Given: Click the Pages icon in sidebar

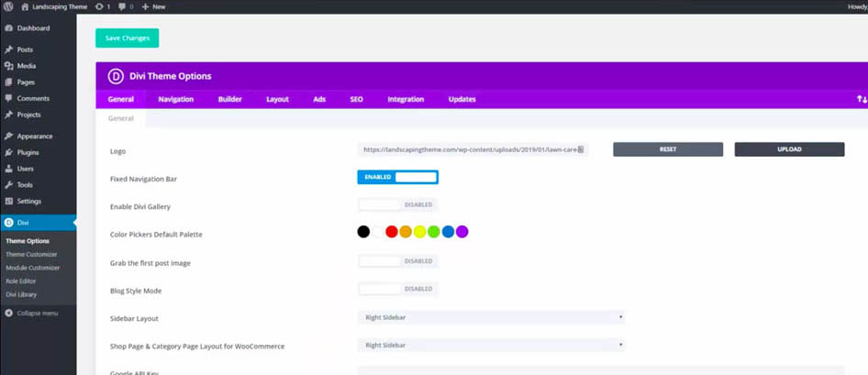Looking at the screenshot, I should coord(8,83).
